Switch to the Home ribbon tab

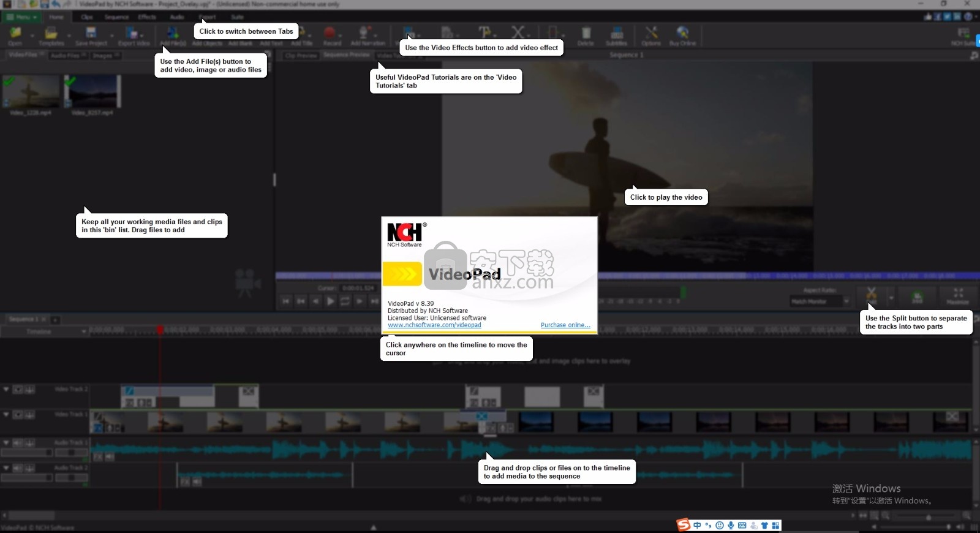[x=56, y=17]
